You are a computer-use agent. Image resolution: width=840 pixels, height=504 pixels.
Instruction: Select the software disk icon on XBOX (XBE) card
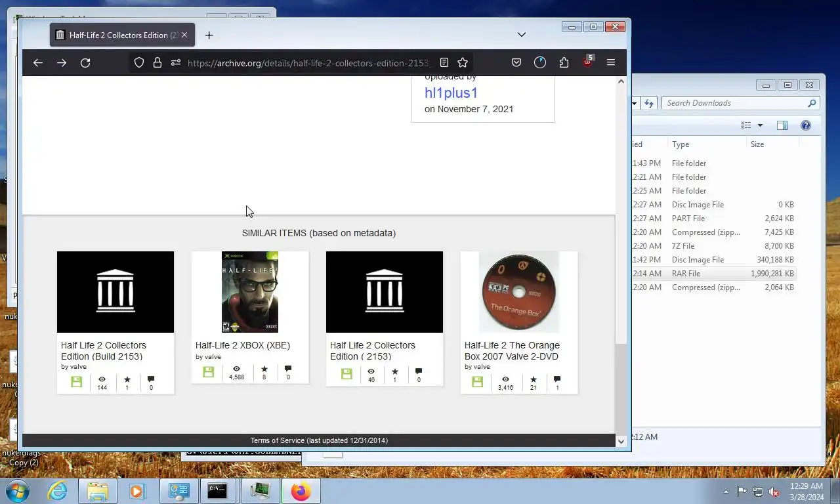(x=209, y=372)
